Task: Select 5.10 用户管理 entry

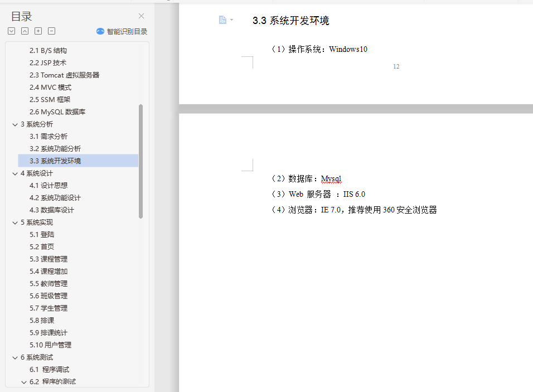Action: coord(50,345)
